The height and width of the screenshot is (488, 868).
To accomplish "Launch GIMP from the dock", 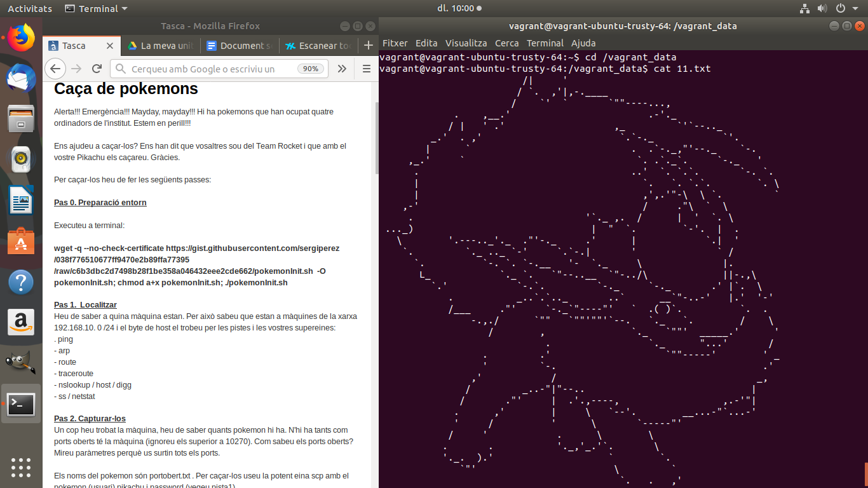I will point(20,363).
